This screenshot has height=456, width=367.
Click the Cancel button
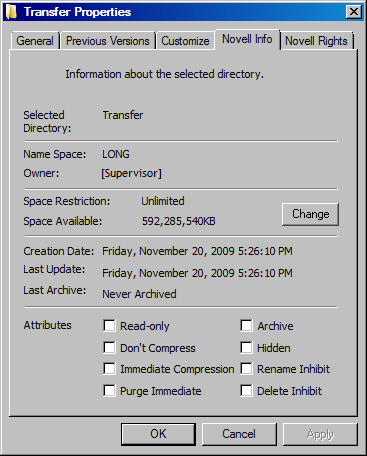point(239,434)
